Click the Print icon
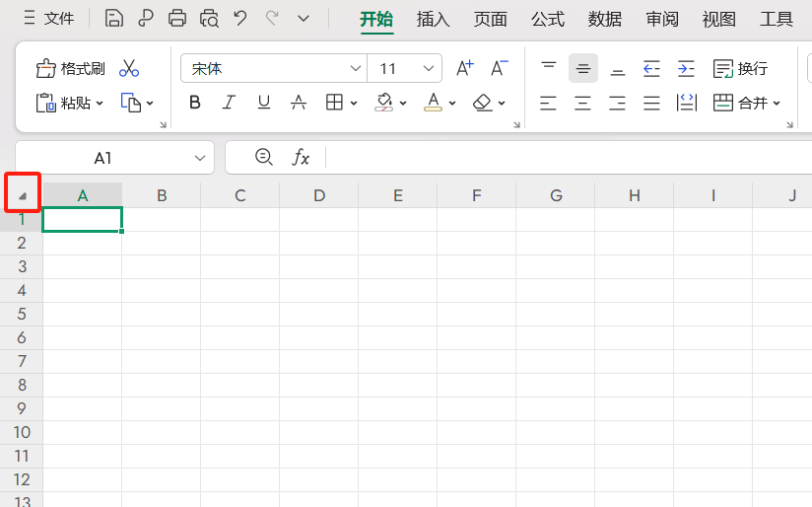The width and height of the screenshot is (812, 507). click(x=177, y=18)
